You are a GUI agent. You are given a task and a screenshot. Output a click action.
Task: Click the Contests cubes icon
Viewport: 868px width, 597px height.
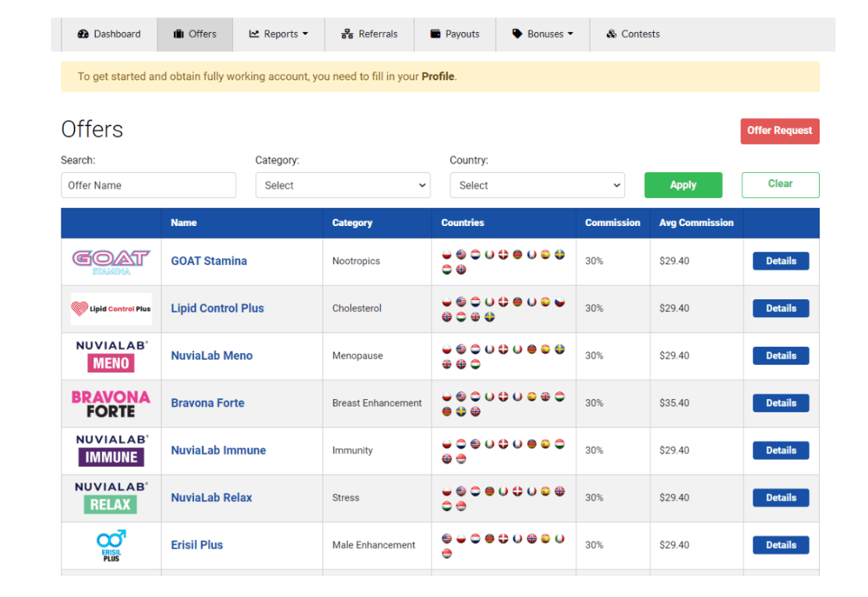(x=611, y=34)
